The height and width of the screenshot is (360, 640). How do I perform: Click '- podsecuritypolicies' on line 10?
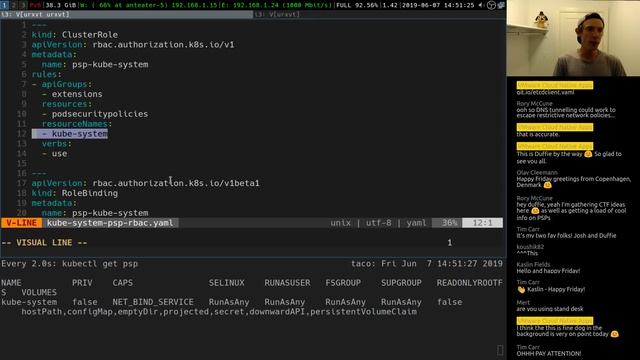pos(95,114)
